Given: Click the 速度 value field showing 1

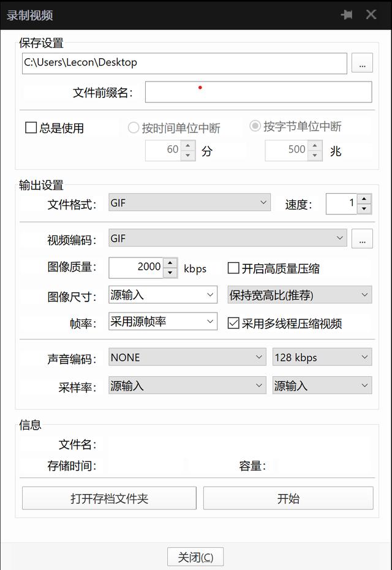Looking at the screenshot, I should click(342, 203).
